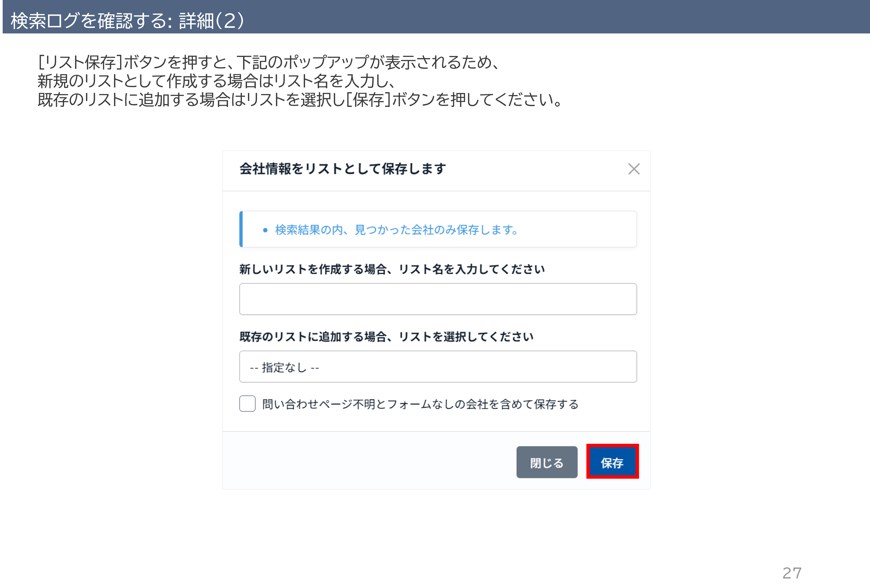Click the instruction line starting with 新規のリスト
Screen dimensions: 870x588
[217, 81]
